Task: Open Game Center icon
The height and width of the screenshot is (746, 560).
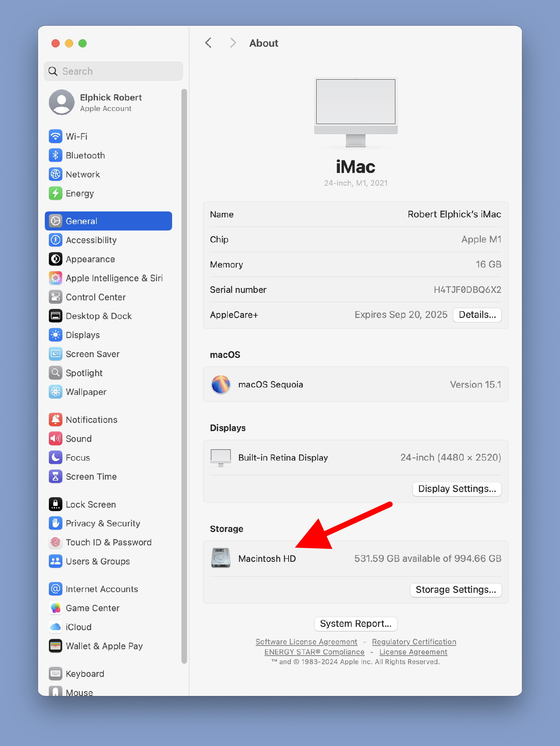Action: coord(56,608)
